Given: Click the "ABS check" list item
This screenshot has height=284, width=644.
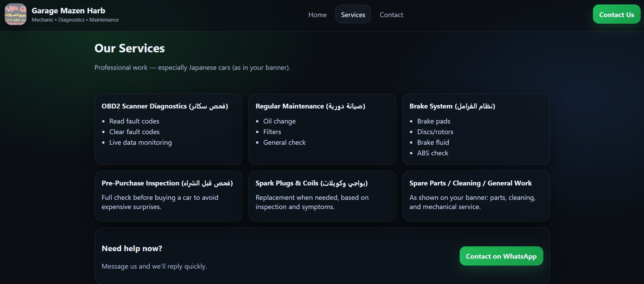Looking at the screenshot, I should coord(432,153).
